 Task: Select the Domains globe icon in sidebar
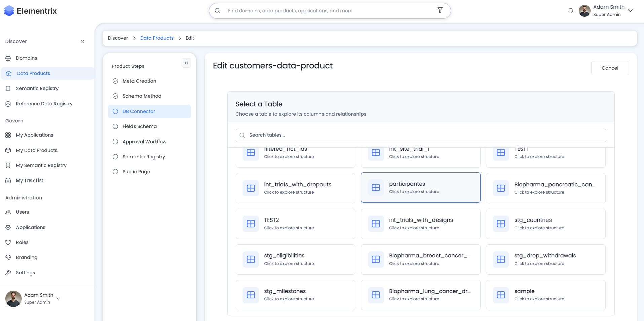click(8, 58)
